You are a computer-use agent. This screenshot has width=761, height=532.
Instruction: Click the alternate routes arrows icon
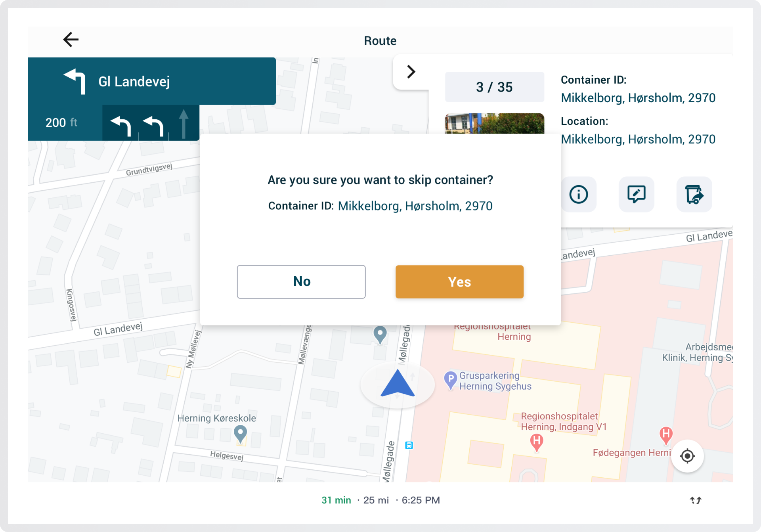tap(696, 500)
